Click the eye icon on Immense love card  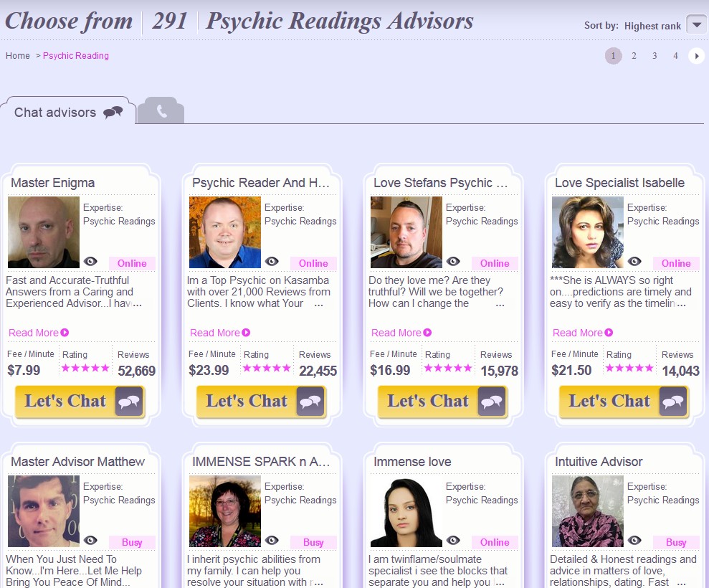(x=453, y=541)
